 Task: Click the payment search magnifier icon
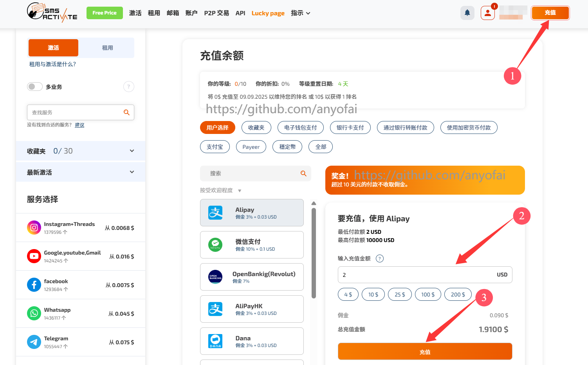(x=303, y=173)
